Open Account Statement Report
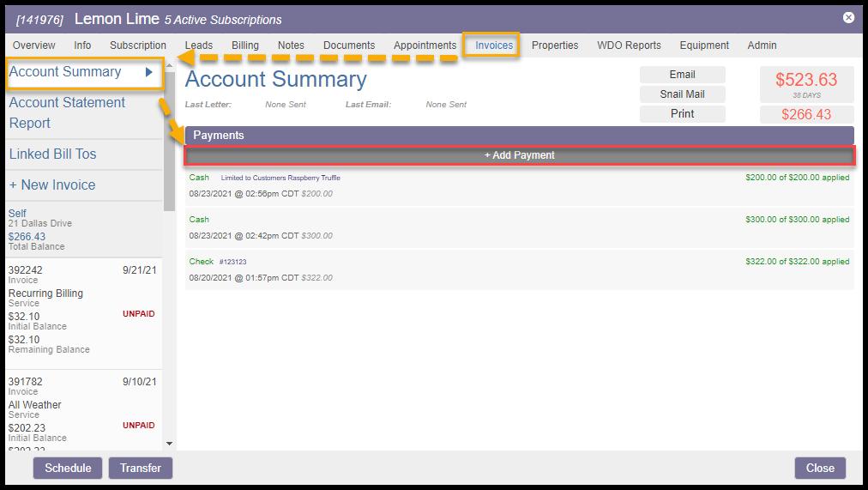Screen dimensions: 868x490 (67, 112)
